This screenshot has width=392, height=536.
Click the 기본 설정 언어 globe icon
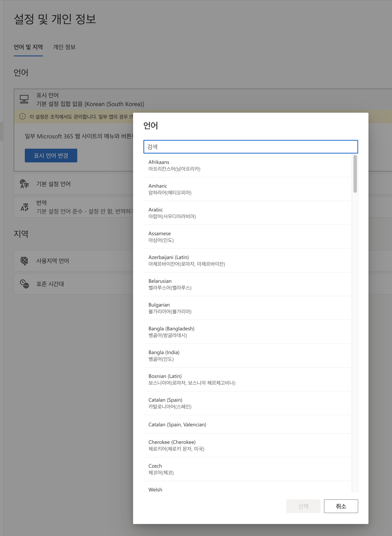(24, 184)
